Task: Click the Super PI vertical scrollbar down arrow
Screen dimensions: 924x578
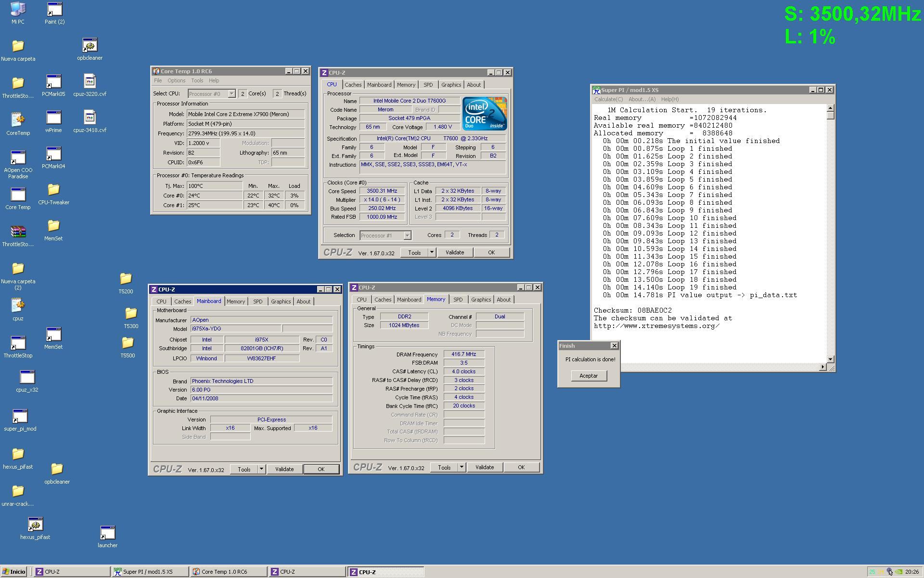Action: 830,359
